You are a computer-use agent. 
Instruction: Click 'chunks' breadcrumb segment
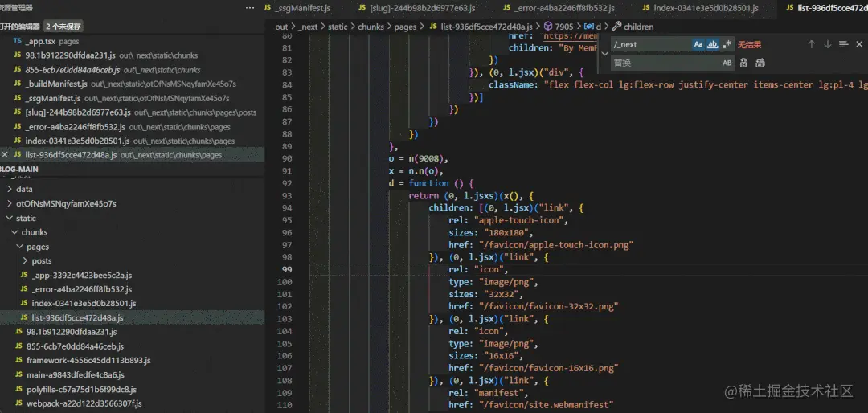[371, 27]
